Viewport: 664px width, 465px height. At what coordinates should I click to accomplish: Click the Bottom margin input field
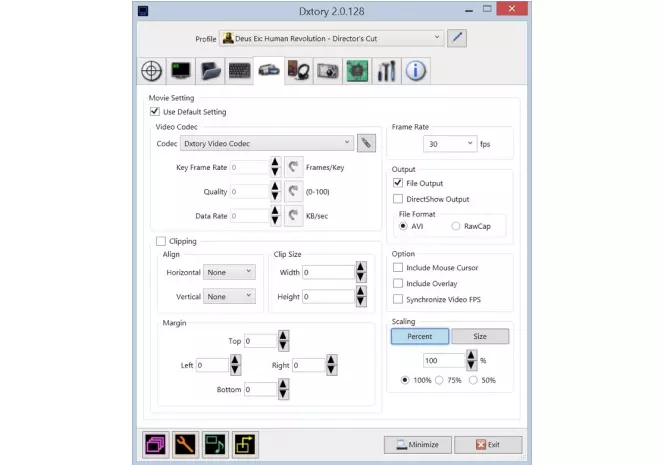click(260, 389)
